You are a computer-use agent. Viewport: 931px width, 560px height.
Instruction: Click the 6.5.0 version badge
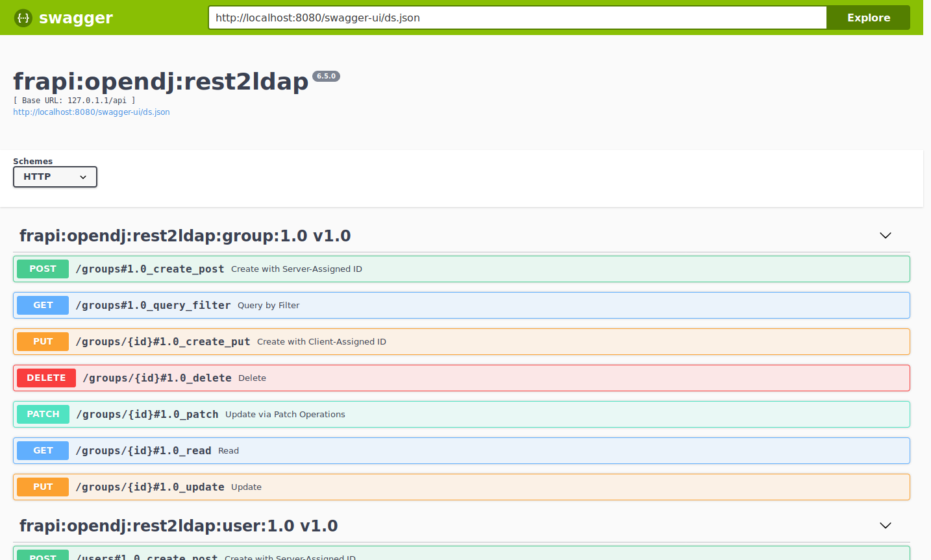pyautogui.click(x=326, y=77)
